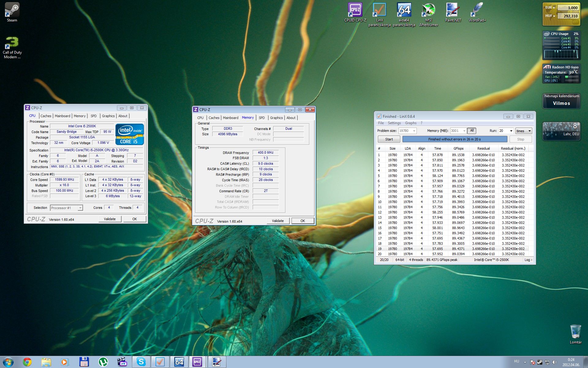Switch to the SPD tab in the Memory CPU-Z window
Screen dimensions: 588x368
[262, 118]
